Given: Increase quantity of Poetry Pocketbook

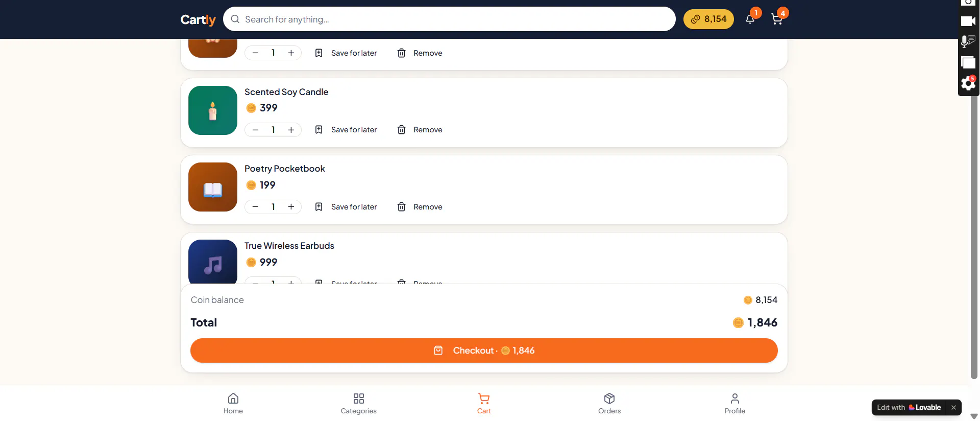Looking at the screenshot, I should pos(291,207).
